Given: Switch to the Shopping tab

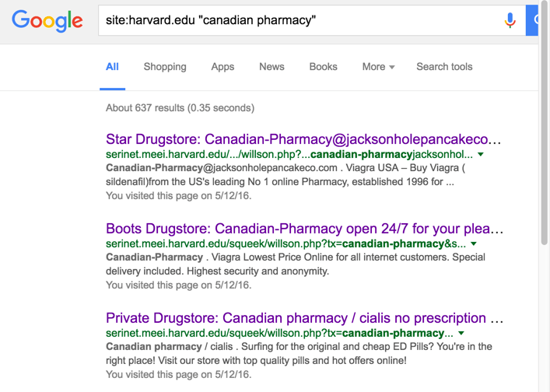Looking at the screenshot, I should tap(165, 67).
